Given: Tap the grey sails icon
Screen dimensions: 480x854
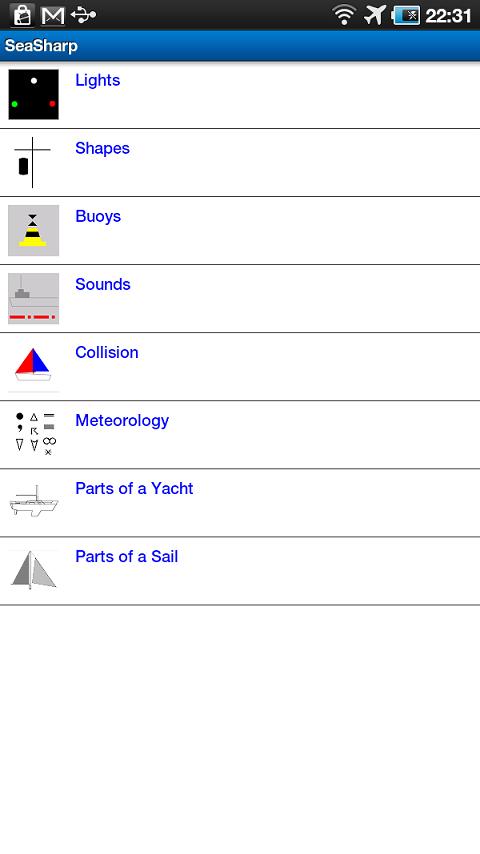Looking at the screenshot, I should (x=33, y=571).
